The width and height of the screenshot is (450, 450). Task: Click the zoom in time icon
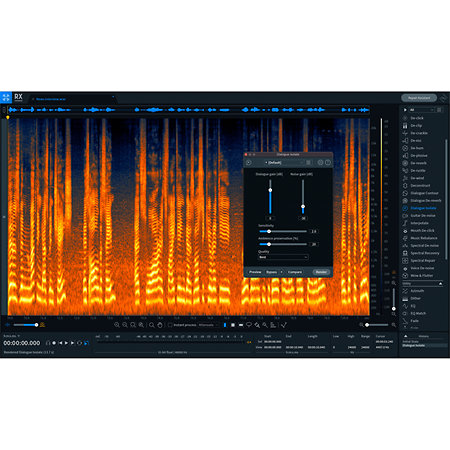coord(117,325)
